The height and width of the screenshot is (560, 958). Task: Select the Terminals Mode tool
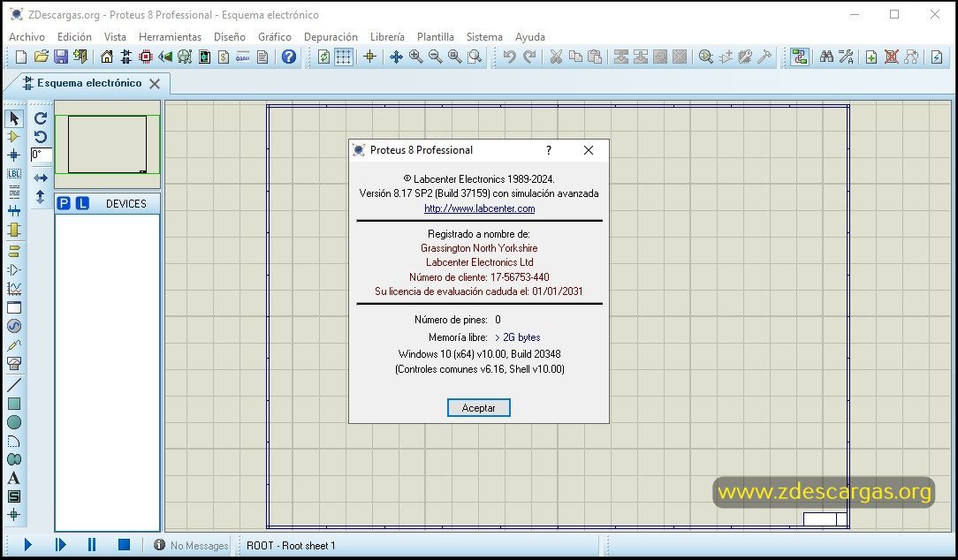[14, 251]
